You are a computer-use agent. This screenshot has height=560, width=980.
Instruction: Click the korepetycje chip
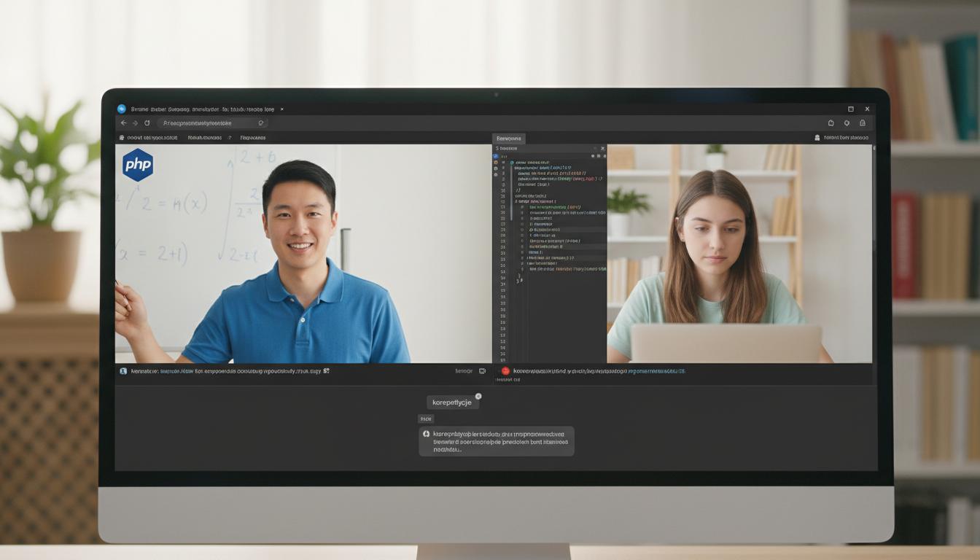451,402
